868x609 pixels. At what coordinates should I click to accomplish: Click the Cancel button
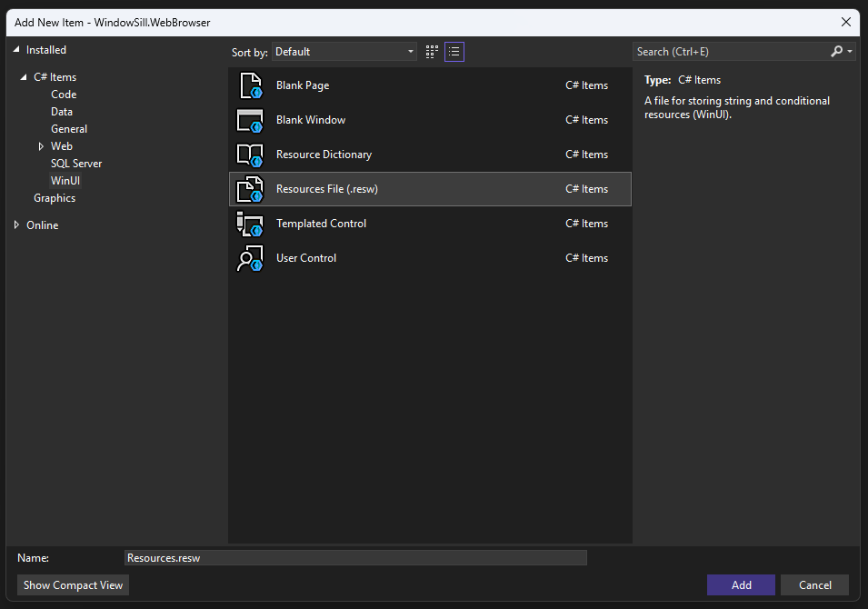[814, 585]
